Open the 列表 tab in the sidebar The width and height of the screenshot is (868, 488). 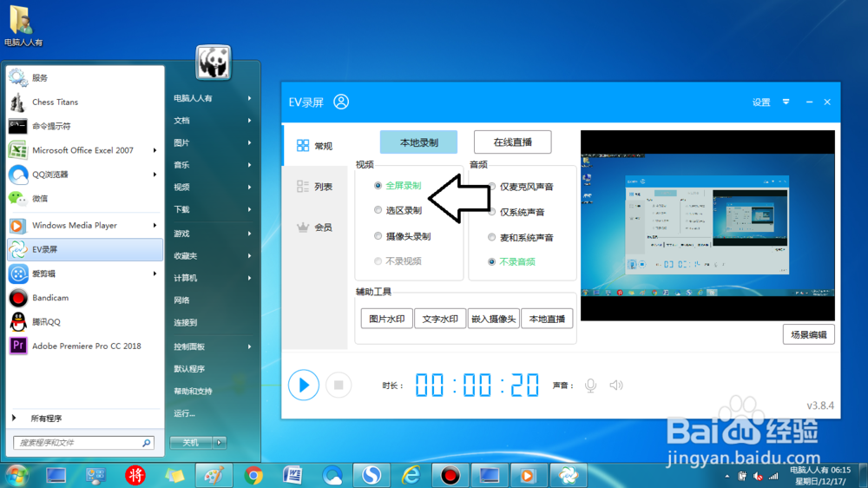click(315, 187)
